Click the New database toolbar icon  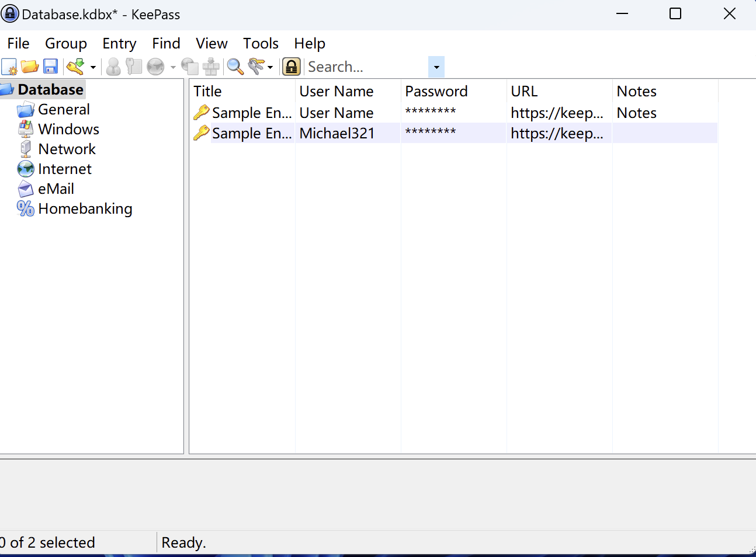click(x=9, y=67)
